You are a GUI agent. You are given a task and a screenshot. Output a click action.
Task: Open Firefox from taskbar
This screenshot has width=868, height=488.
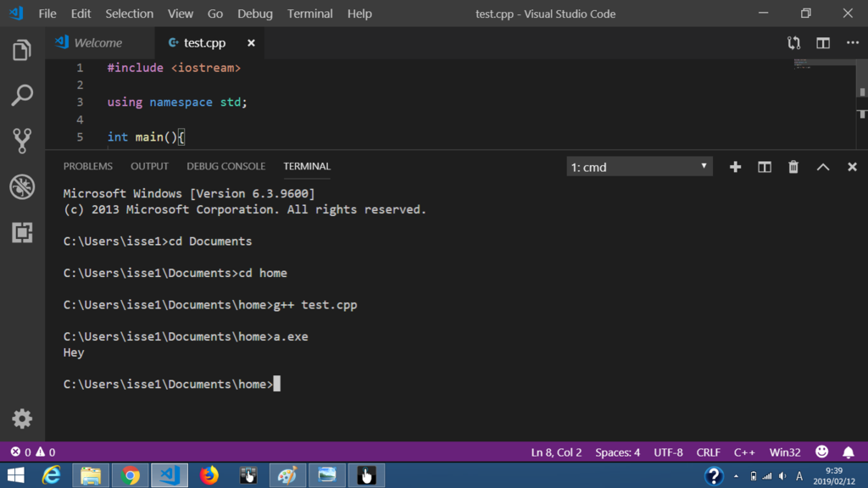pyautogui.click(x=209, y=475)
